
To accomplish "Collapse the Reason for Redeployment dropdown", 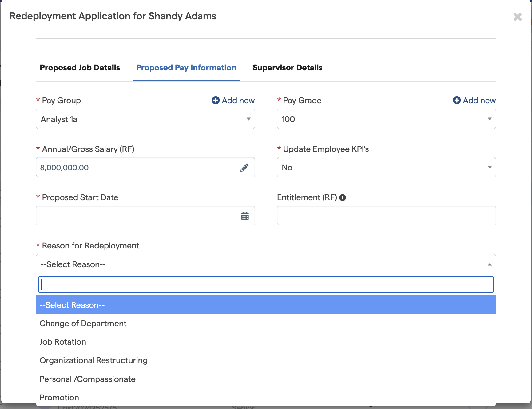I will click(x=266, y=264).
